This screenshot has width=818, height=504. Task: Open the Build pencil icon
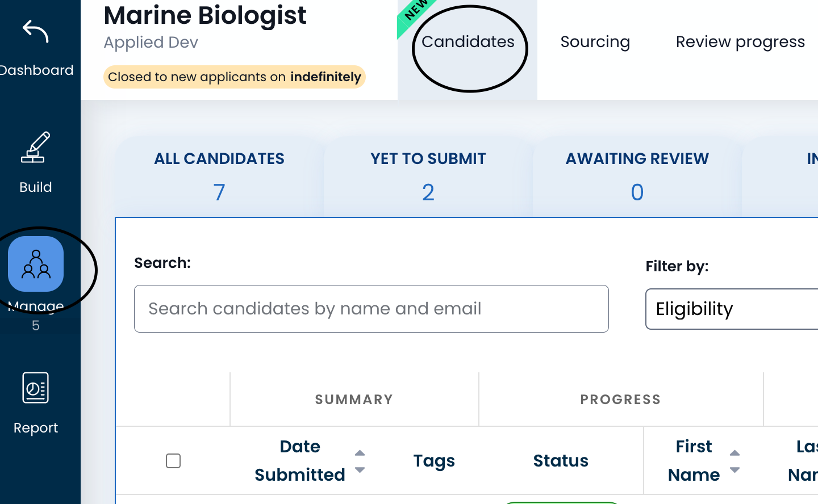point(35,148)
